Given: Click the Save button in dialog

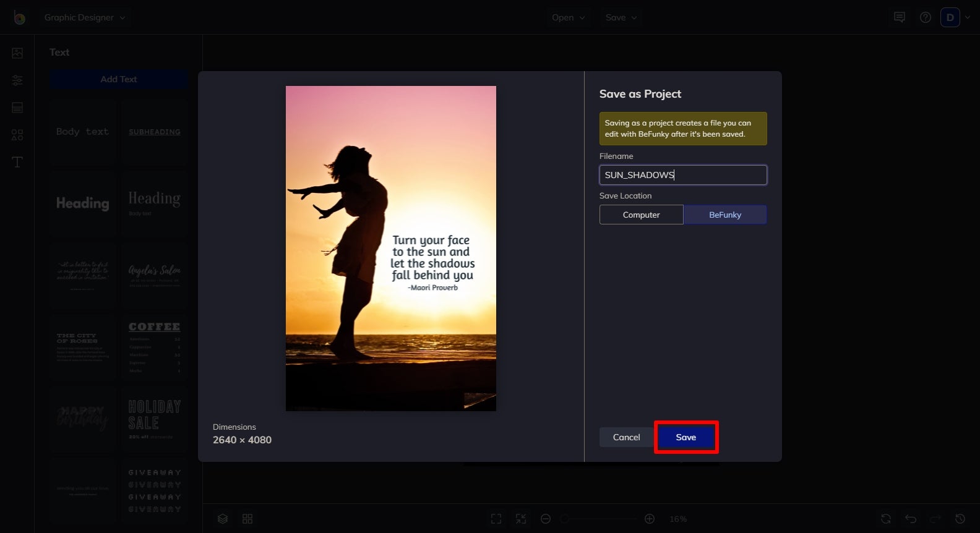Looking at the screenshot, I should click(x=686, y=437).
